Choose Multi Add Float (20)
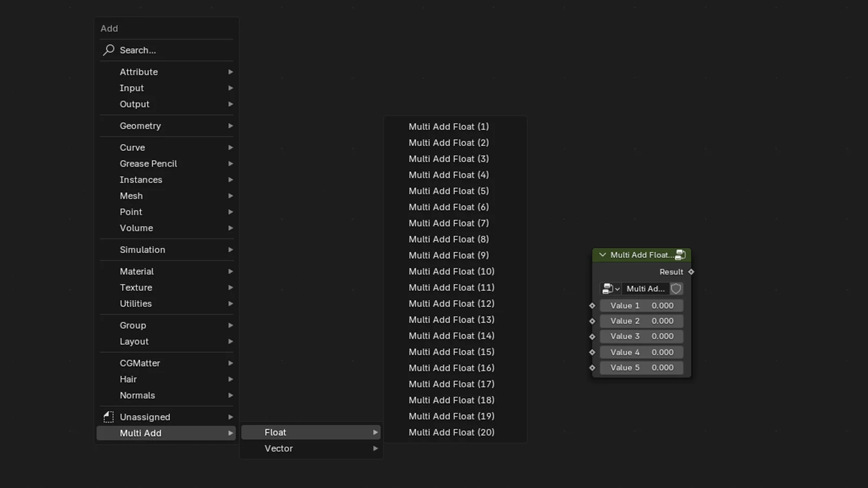This screenshot has width=868, height=488. (x=451, y=432)
